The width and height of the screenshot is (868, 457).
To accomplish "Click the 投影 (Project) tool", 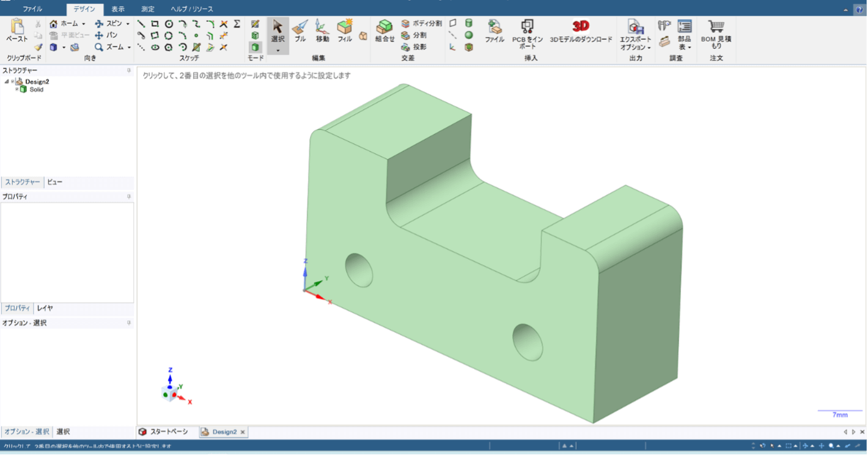I will pos(414,47).
